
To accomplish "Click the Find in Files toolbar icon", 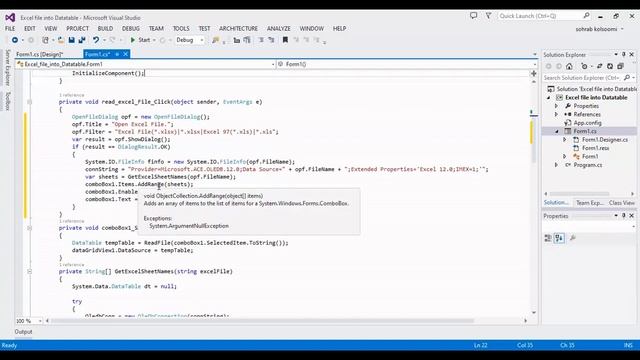I will pos(215,40).
